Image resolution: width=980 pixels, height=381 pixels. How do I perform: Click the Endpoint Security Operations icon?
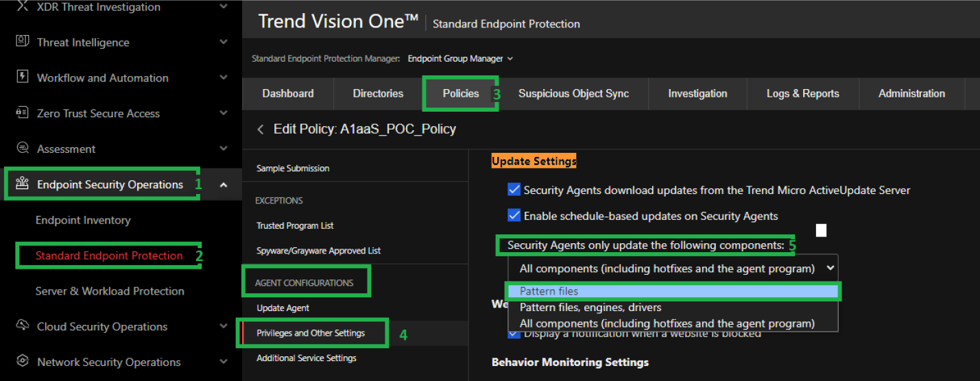22,184
